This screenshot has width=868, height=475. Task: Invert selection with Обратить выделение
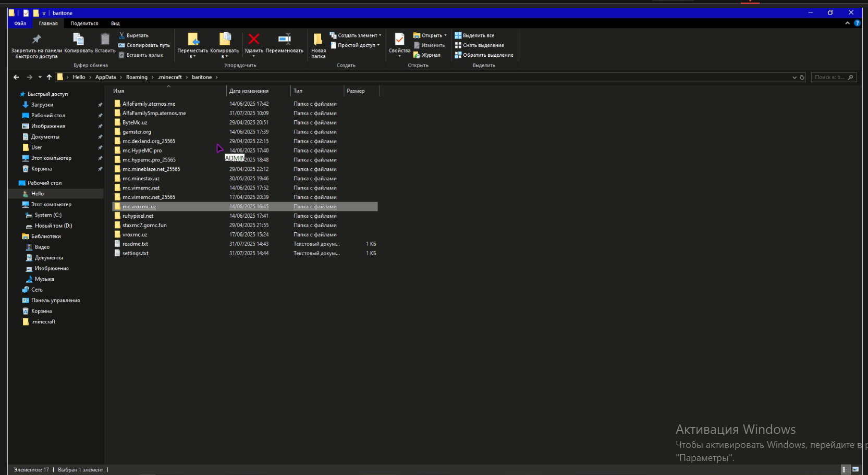point(484,55)
